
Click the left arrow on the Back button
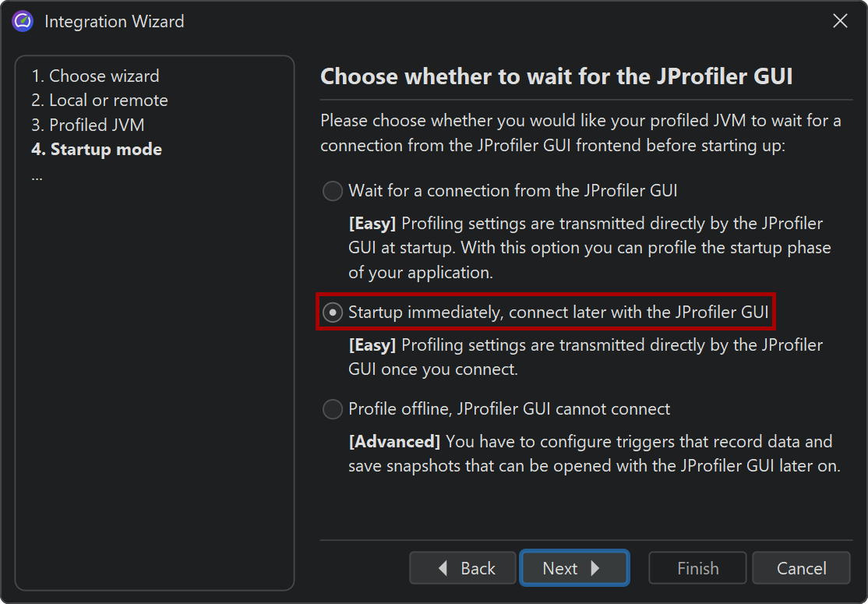coord(443,568)
